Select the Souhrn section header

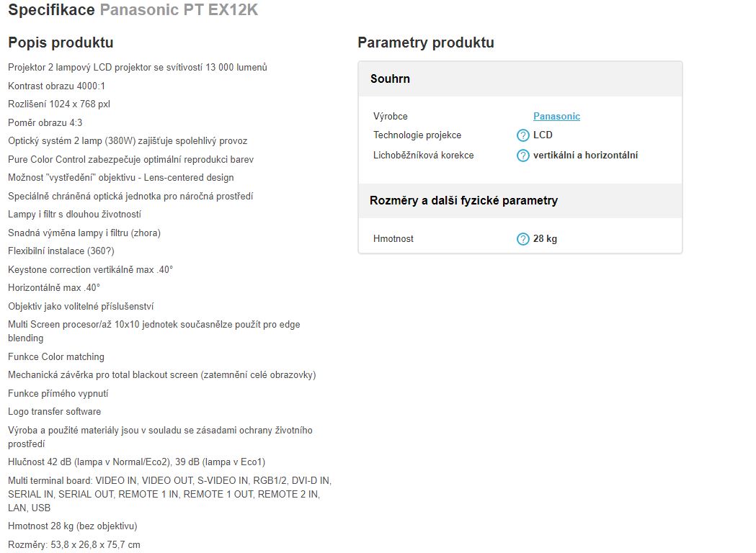click(520, 79)
